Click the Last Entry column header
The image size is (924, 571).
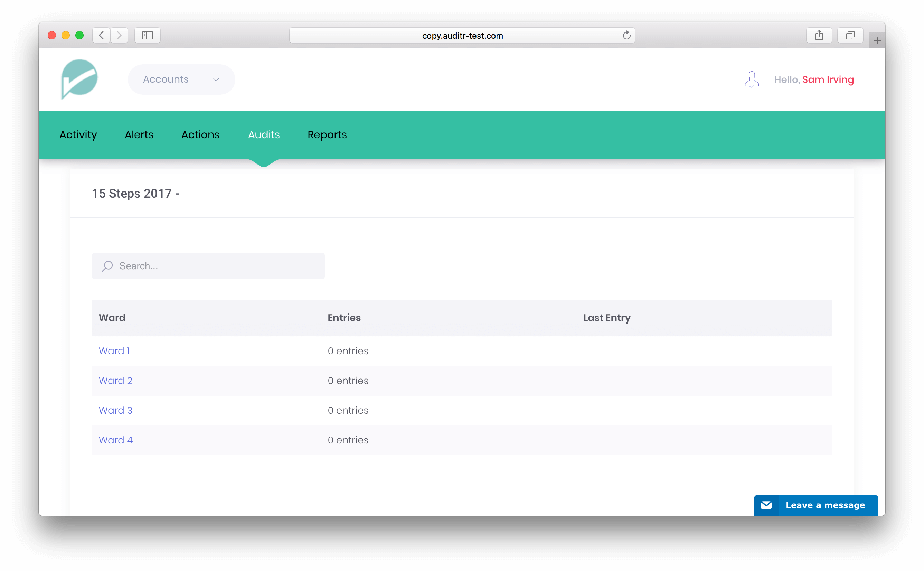[607, 318]
